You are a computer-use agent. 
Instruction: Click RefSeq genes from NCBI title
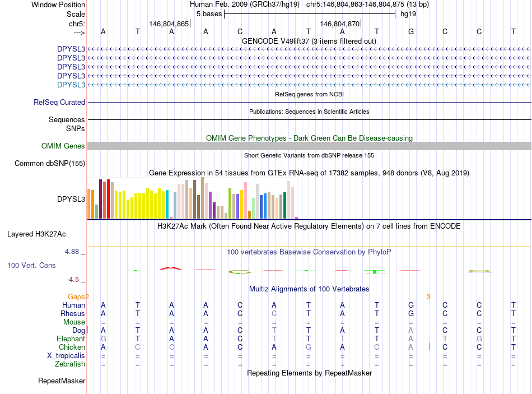309,94
